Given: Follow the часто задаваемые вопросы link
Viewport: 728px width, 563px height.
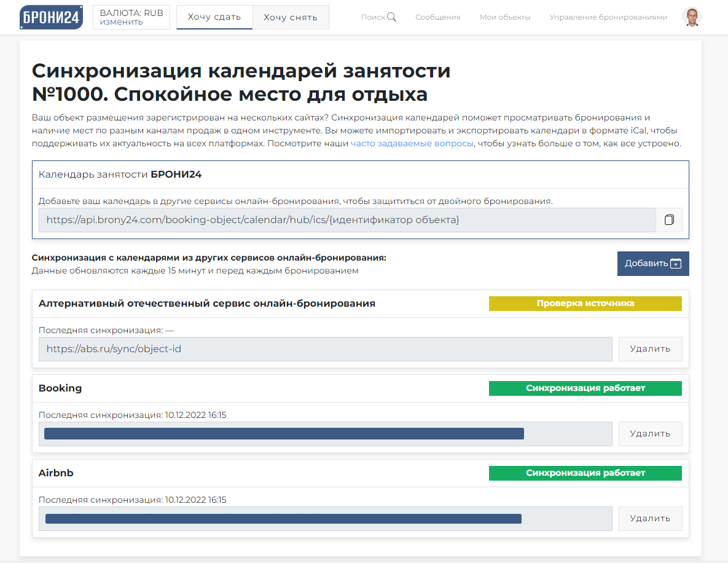Looking at the screenshot, I should 412,144.
